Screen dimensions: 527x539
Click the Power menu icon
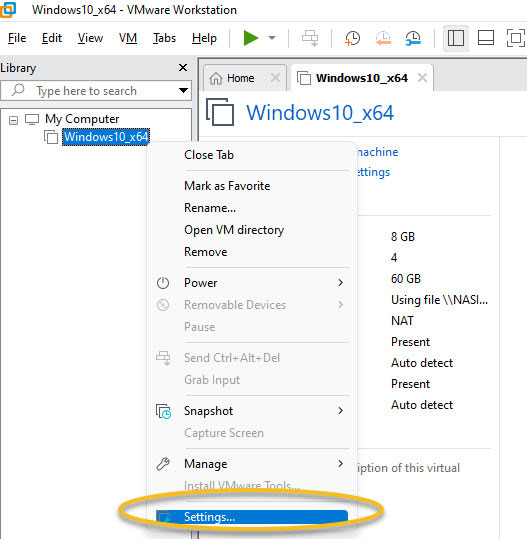pyautogui.click(x=163, y=283)
